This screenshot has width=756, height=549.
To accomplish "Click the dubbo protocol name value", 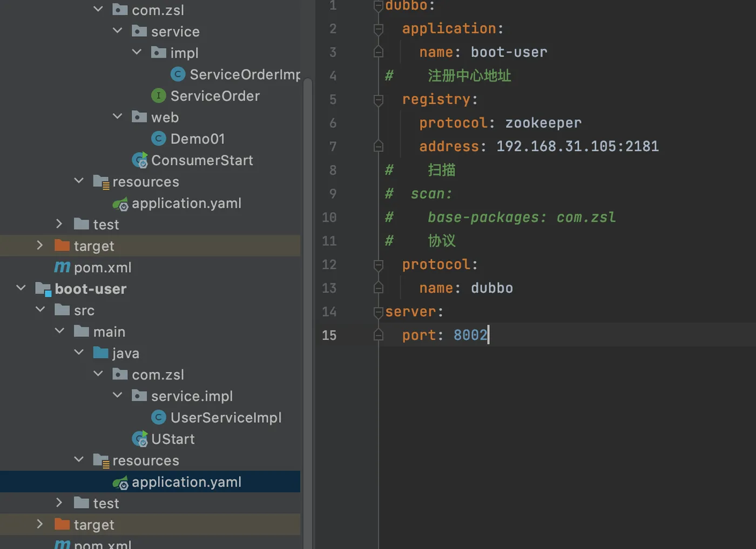I will click(491, 288).
